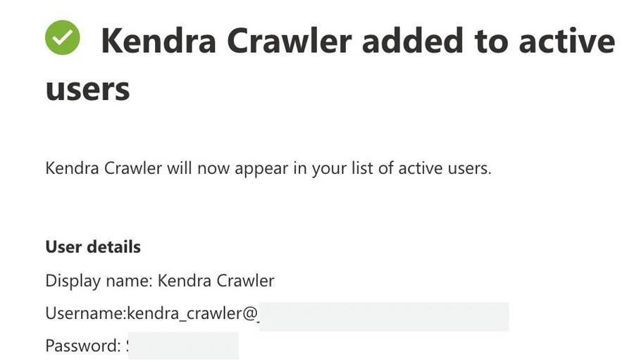Click the word "active" in the title

[567, 42]
